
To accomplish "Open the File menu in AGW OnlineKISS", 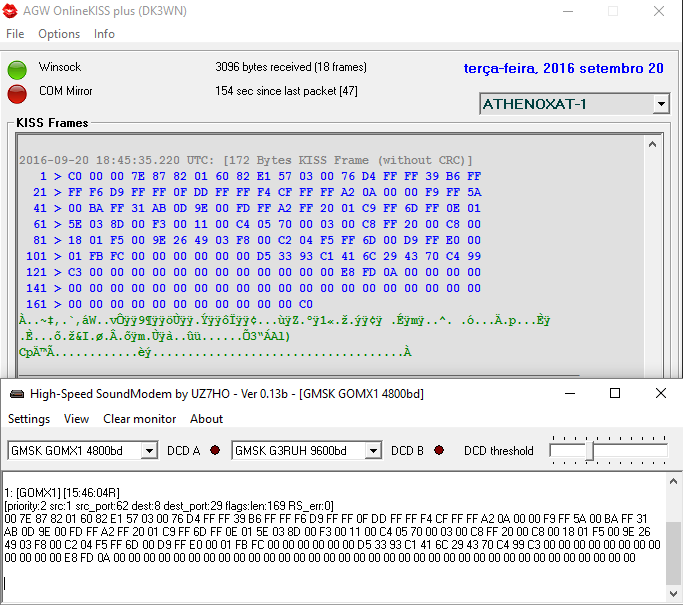I will 15,34.
